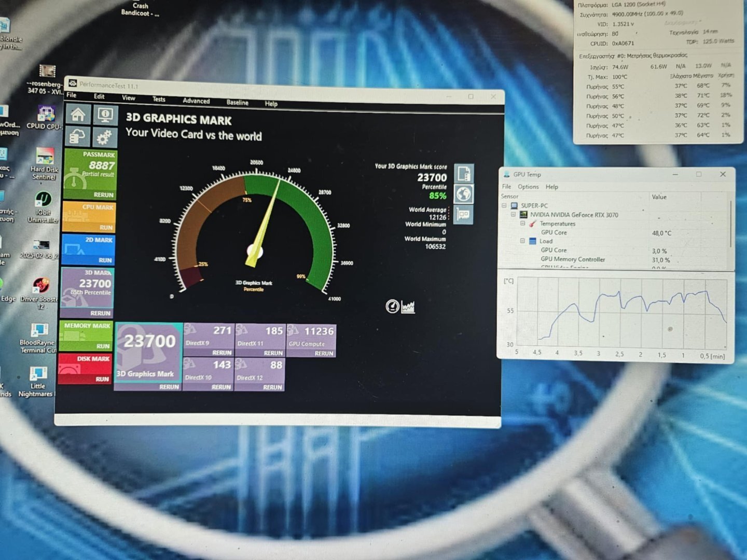Open the world globe comparison icon
Screen dimensions: 747x560
[464, 194]
